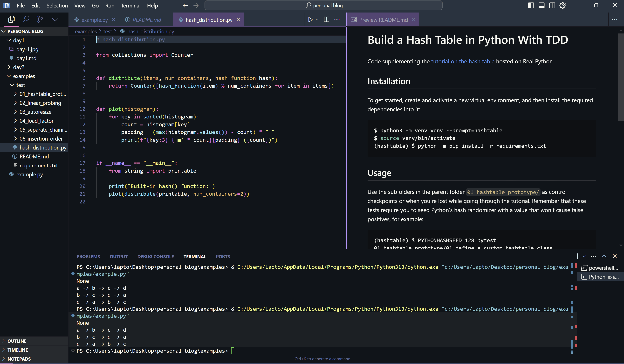Open the run button dropdown arrow
Screen dimensions: 624x364
pos(317,19)
